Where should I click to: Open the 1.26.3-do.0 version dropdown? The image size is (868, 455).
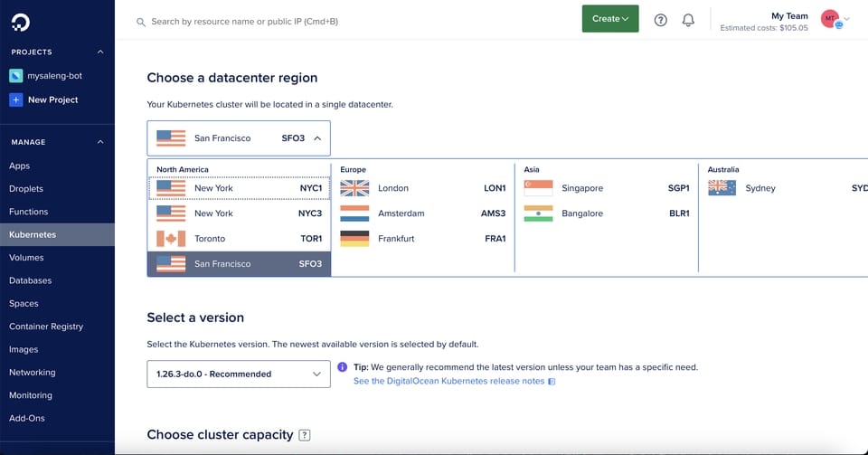239,374
